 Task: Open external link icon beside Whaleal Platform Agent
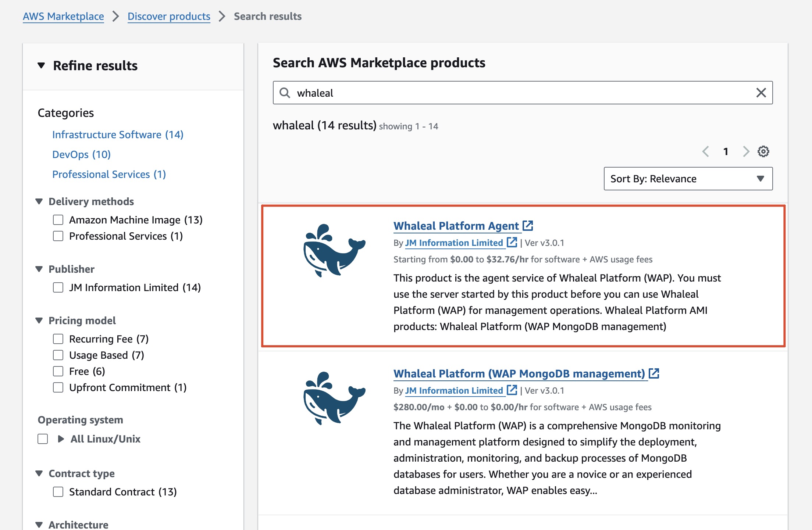click(528, 226)
